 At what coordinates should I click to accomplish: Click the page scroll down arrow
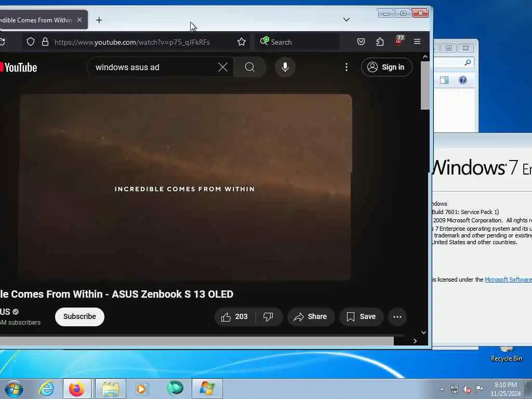click(x=424, y=332)
